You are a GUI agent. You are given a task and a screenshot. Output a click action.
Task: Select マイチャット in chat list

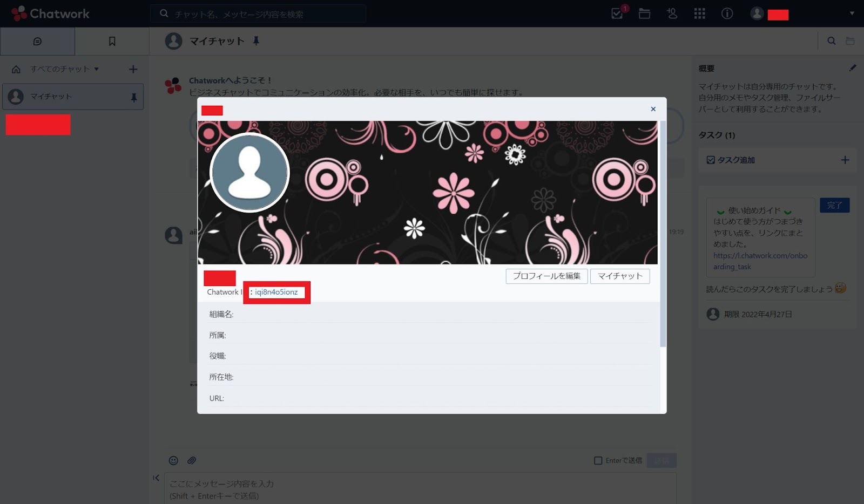[x=73, y=97]
